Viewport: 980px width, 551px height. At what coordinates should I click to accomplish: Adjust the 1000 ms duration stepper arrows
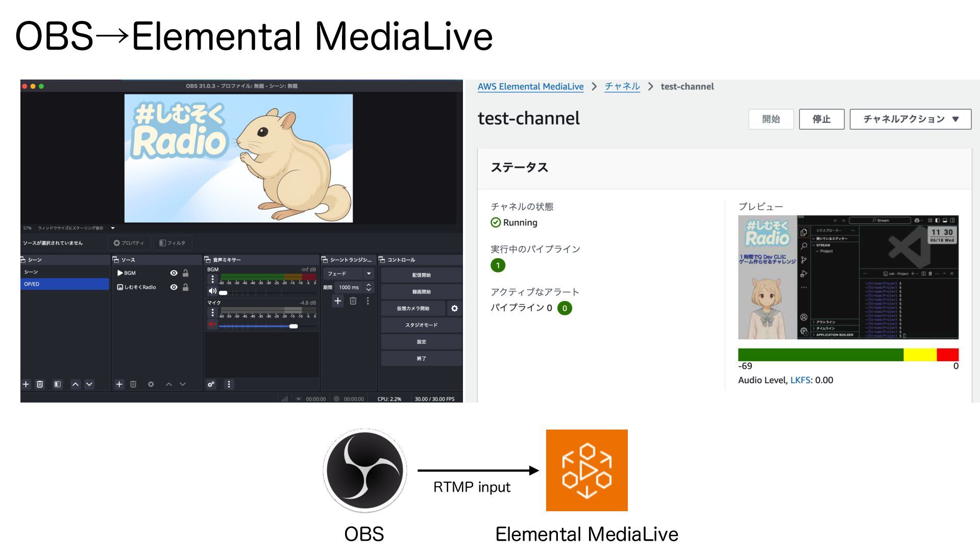pos(369,287)
